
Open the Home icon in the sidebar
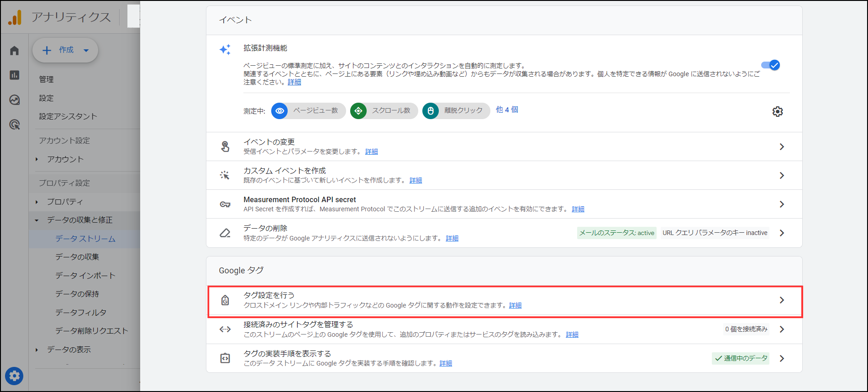[x=15, y=51]
